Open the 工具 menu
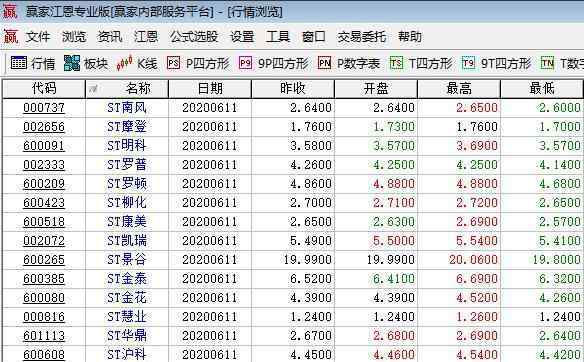Viewport: 584px width, 362px height. coord(278,36)
